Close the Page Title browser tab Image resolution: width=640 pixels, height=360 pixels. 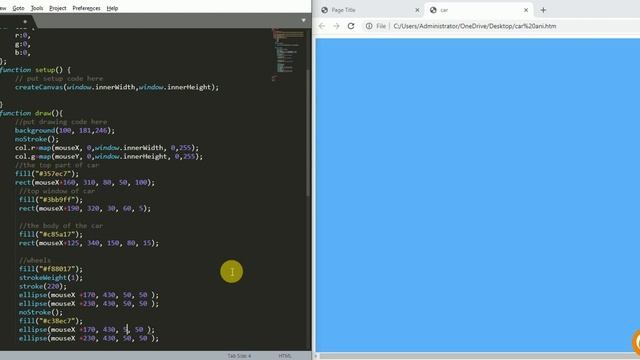(x=417, y=10)
